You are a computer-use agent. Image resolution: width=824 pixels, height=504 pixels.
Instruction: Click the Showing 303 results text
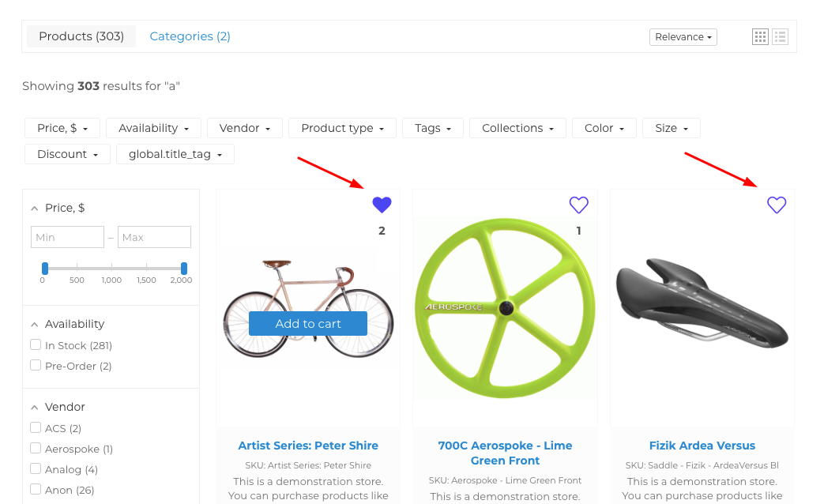(101, 86)
